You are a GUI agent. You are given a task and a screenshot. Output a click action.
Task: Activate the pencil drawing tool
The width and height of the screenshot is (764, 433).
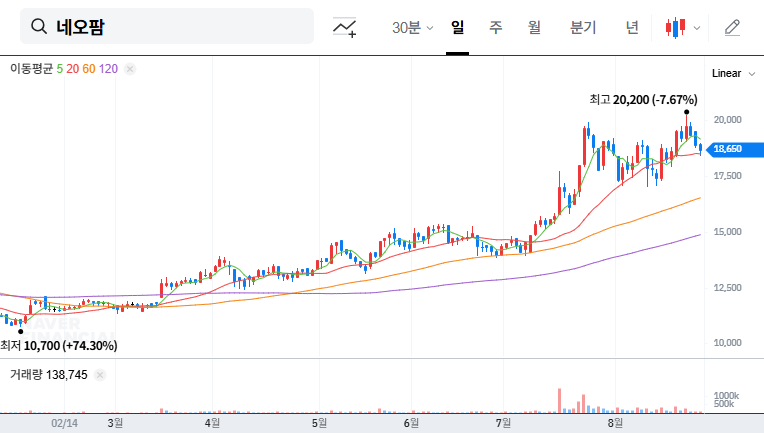click(732, 27)
